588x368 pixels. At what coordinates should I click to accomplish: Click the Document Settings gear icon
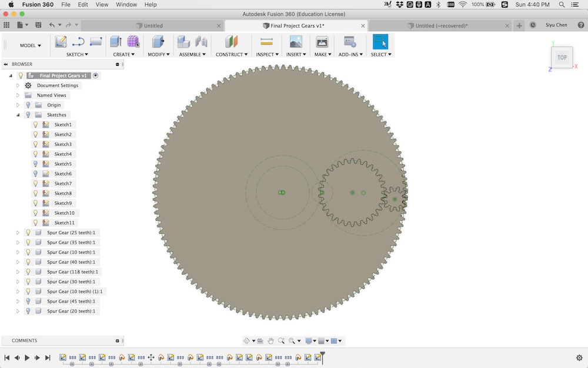(x=28, y=85)
